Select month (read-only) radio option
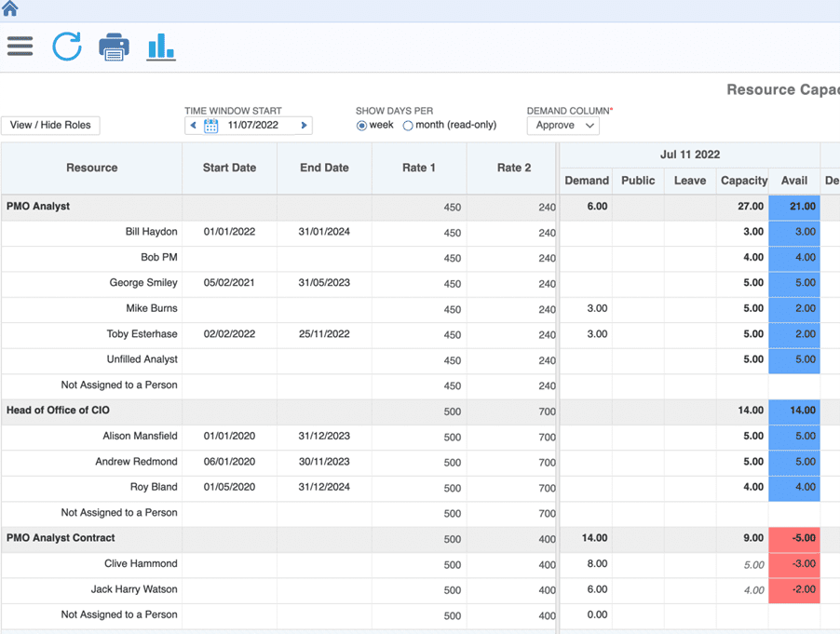840x634 pixels. pyautogui.click(x=408, y=126)
